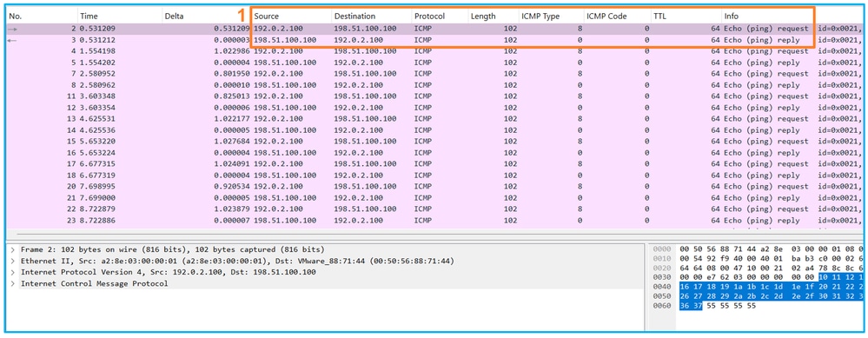Select packet number 21 row
868x338 pixels.
click(x=434, y=198)
